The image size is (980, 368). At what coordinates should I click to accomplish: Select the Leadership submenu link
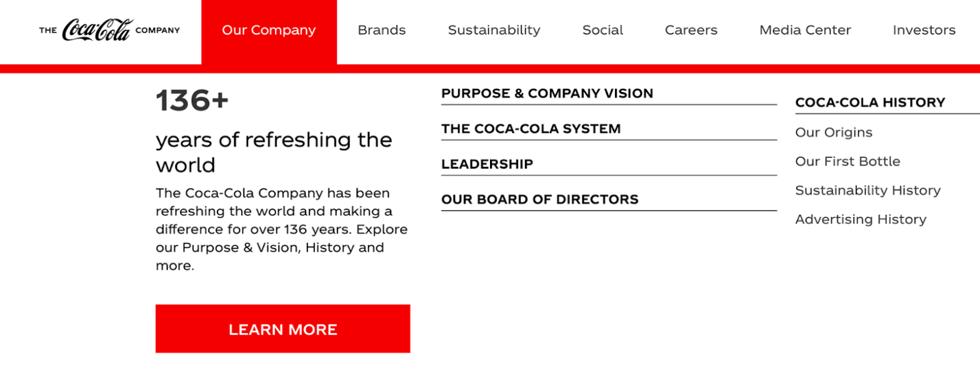[x=487, y=165]
